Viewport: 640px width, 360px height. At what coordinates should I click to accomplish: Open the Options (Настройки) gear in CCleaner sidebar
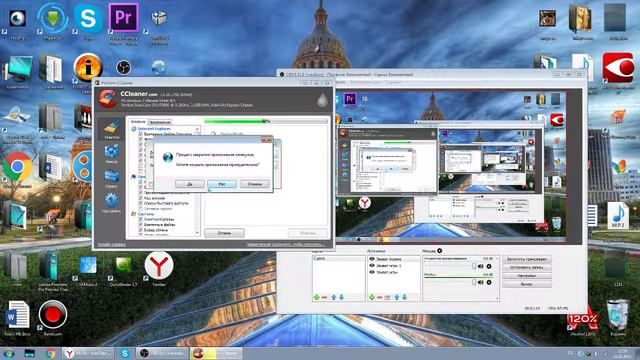coord(111,204)
